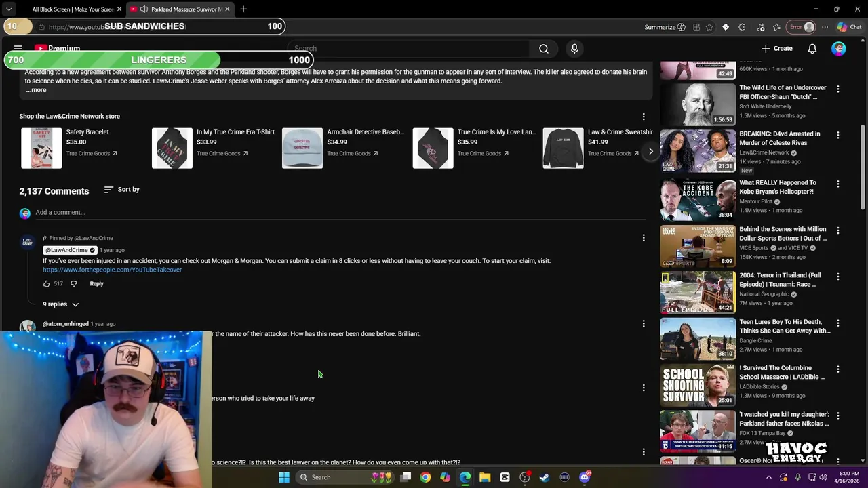The width and height of the screenshot is (868, 488).
Task: Open the @LawAndCrime channel chip
Action: (x=71, y=251)
